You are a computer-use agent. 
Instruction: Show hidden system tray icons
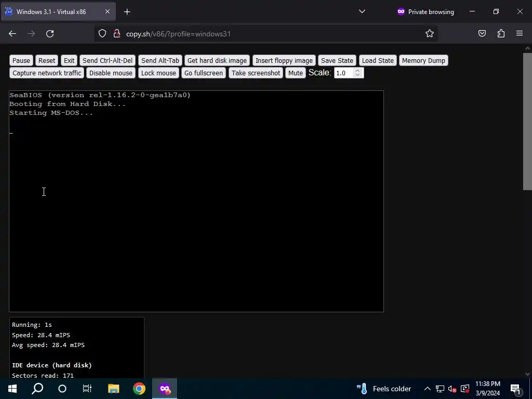coord(428,389)
